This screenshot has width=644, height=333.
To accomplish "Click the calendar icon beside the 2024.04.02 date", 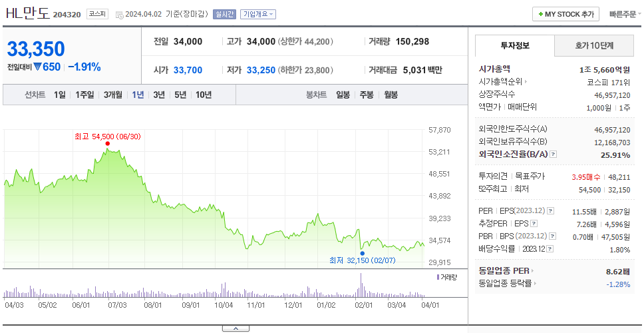I will (x=120, y=15).
